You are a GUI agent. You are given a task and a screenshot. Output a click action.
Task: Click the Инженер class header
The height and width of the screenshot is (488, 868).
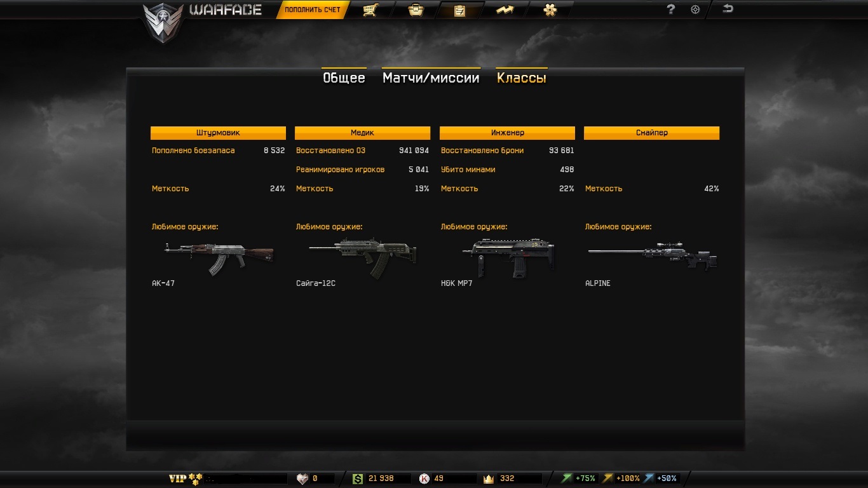tap(507, 133)
